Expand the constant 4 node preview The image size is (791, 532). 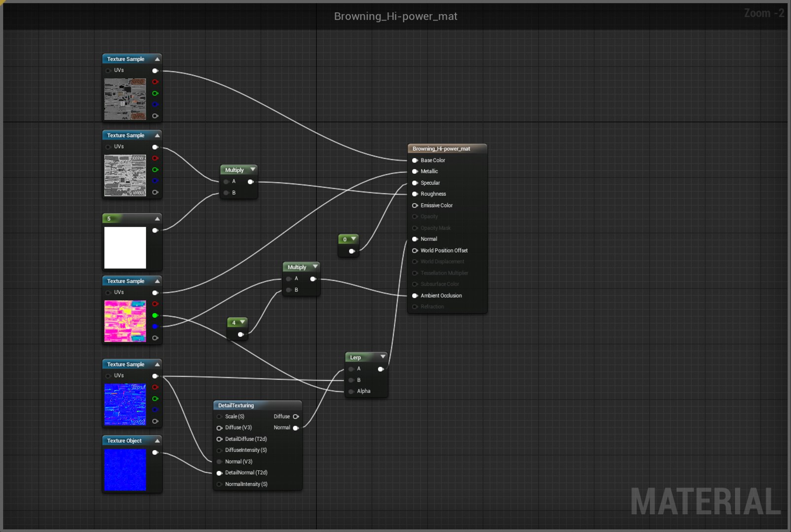click(x=242, y=322)
